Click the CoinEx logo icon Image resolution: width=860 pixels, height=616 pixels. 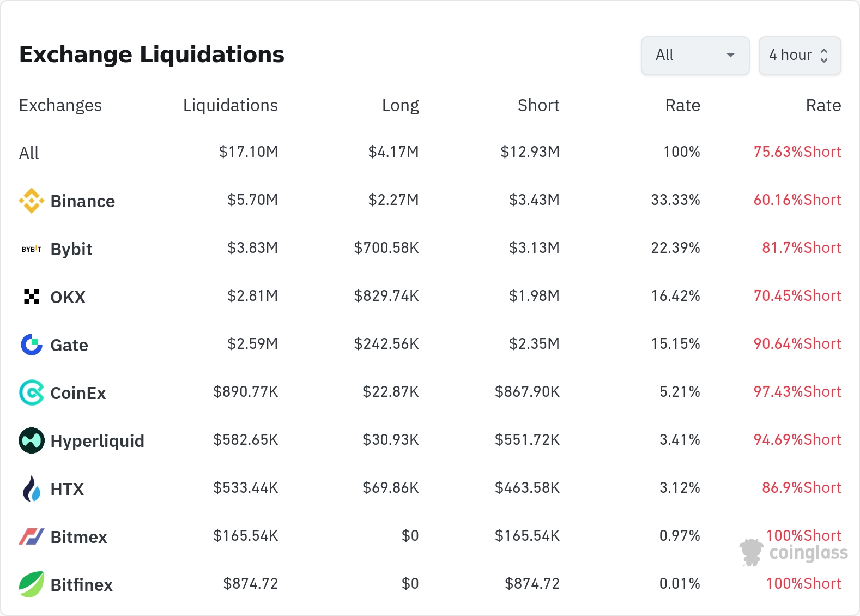[32, 392]
